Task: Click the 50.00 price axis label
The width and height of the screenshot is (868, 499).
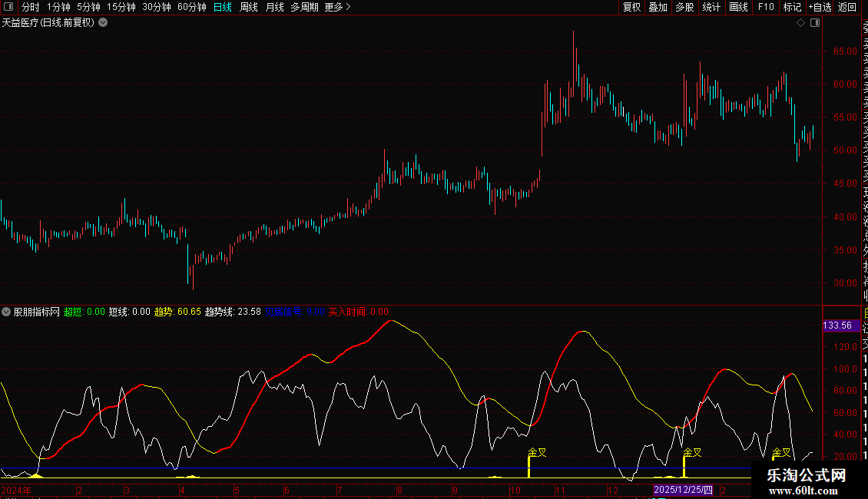Action: click(x=845, y=150)
